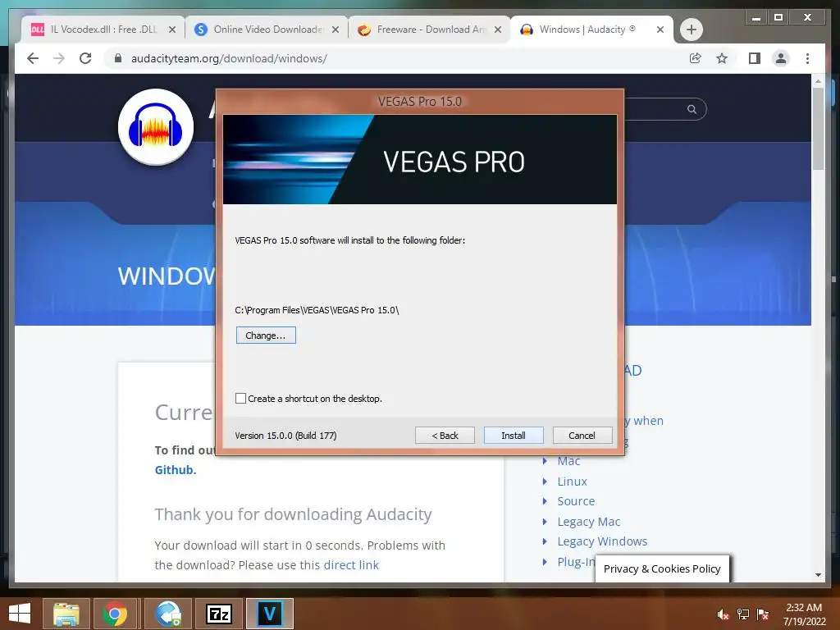Click the muted speaker tray icon

[x=723, y=614]
